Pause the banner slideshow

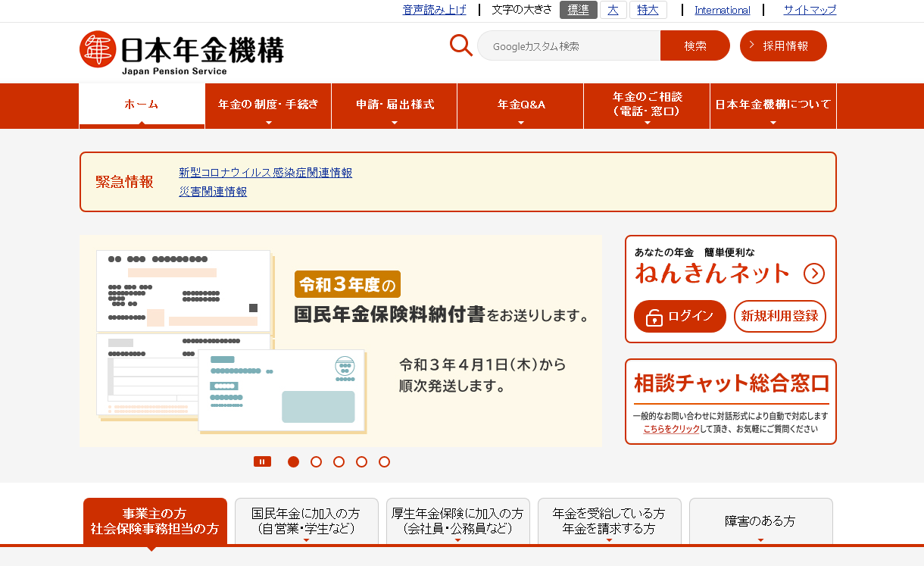[x=262, y=461]
